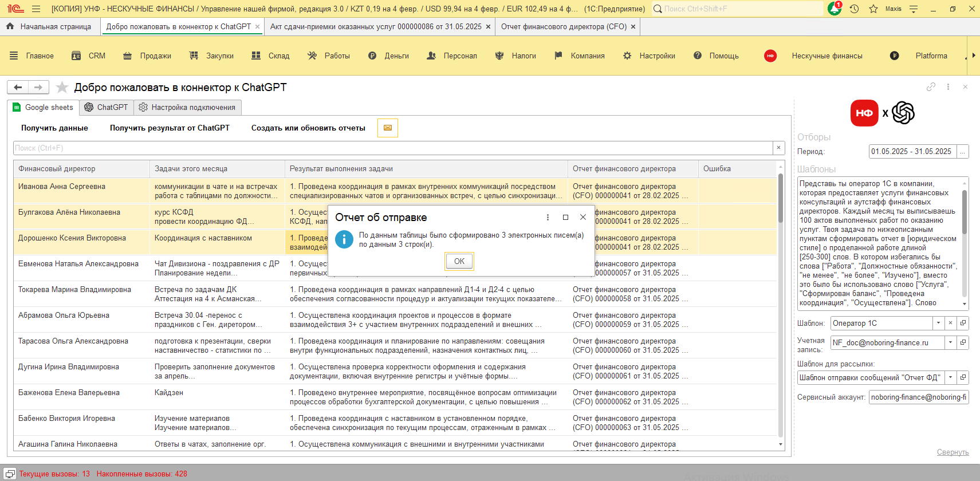Viewport: 980px width, 481px height.
Task: Expand the Учетная запись dropdown
Action: [x=951, y=342]
